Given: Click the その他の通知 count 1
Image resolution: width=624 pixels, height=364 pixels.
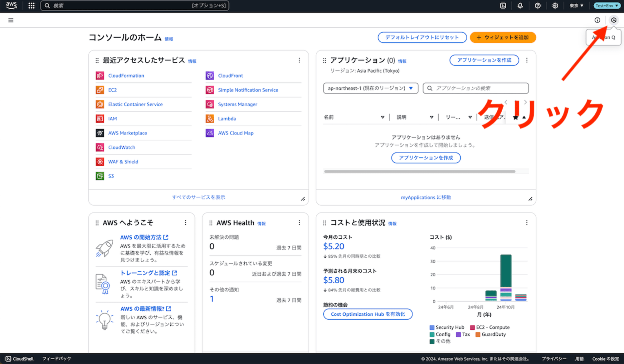Looking at the screenshot, I should click(x=212, y=299).
